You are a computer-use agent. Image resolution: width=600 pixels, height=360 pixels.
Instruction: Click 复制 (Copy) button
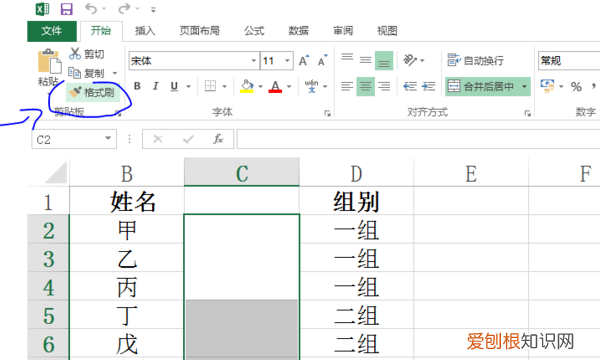pyautogui.click(x=87, y=73)
